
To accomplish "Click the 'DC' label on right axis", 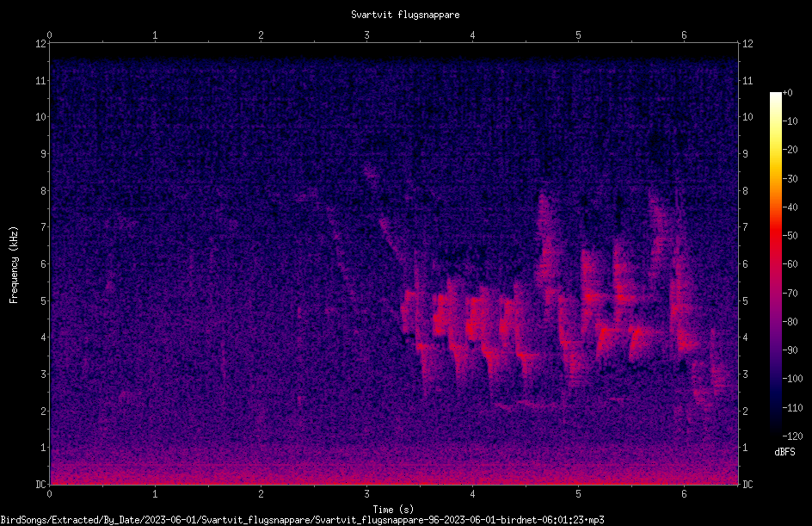I will (x=747, y=484).
